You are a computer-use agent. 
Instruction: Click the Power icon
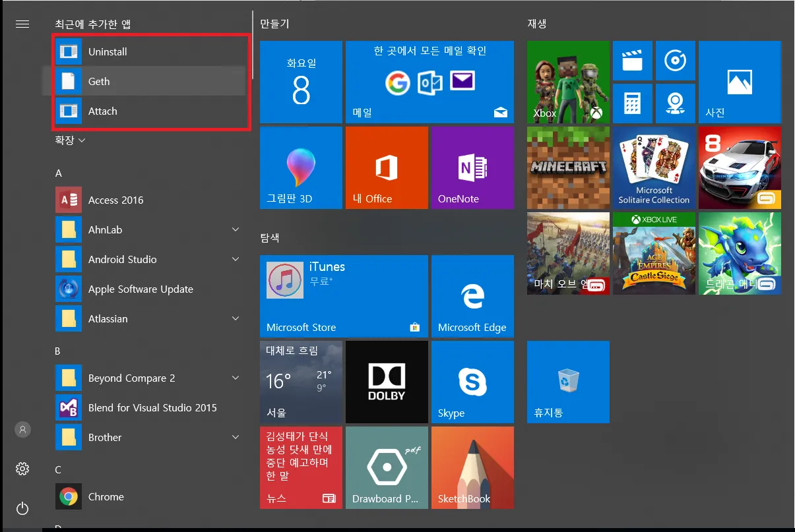pos(22,508)
